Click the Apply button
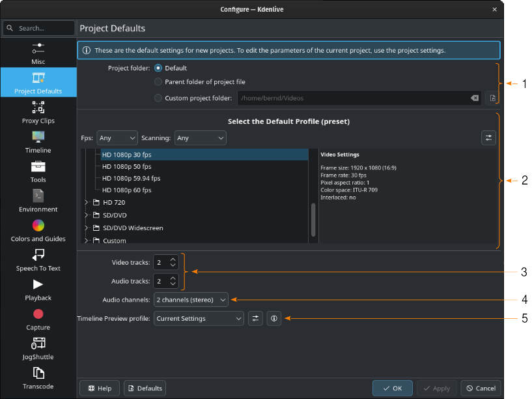The width and height of the screenshot is (532, 399). click(437, 388)
